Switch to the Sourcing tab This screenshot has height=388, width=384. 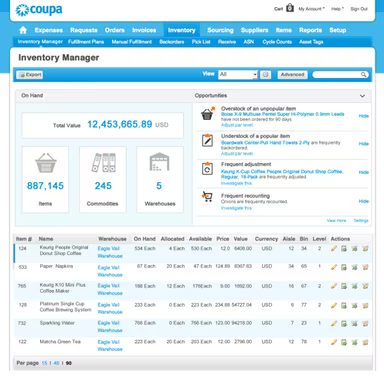click(x=220, y=30)
